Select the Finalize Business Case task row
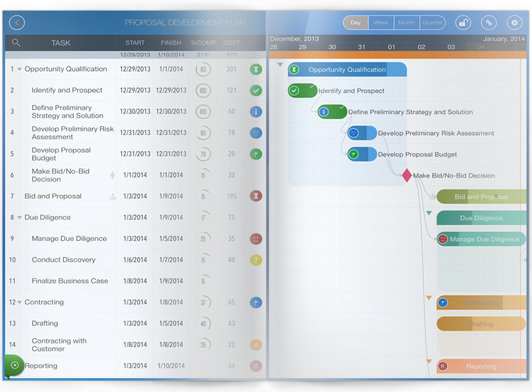532x392 pixels. coord(136,281)
